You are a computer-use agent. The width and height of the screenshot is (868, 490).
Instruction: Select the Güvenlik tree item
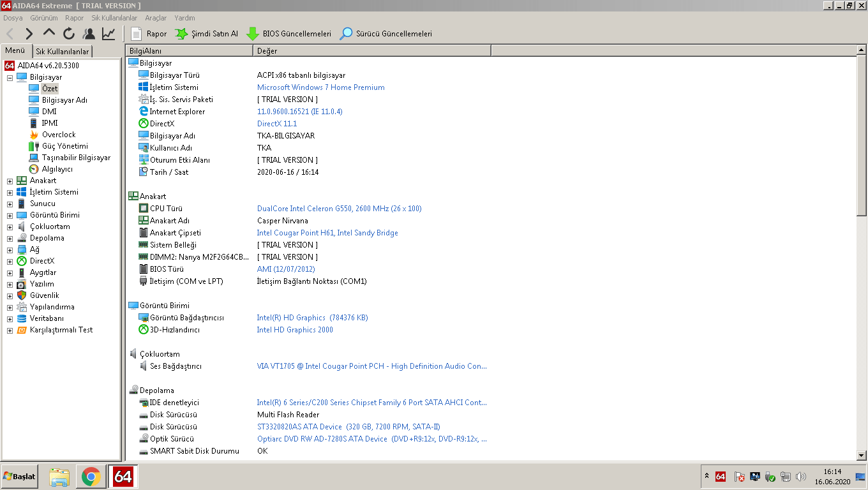pos(44,295)
